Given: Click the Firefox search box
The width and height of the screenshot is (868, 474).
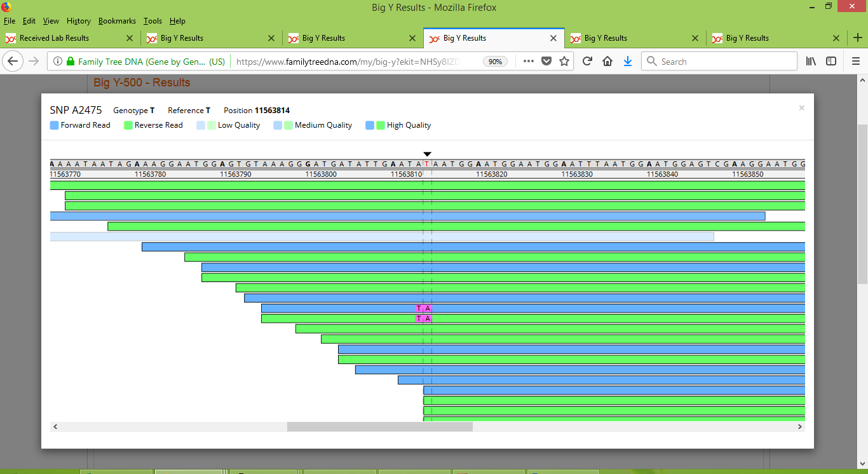Looking at the screenshot, I should point(719,62).
